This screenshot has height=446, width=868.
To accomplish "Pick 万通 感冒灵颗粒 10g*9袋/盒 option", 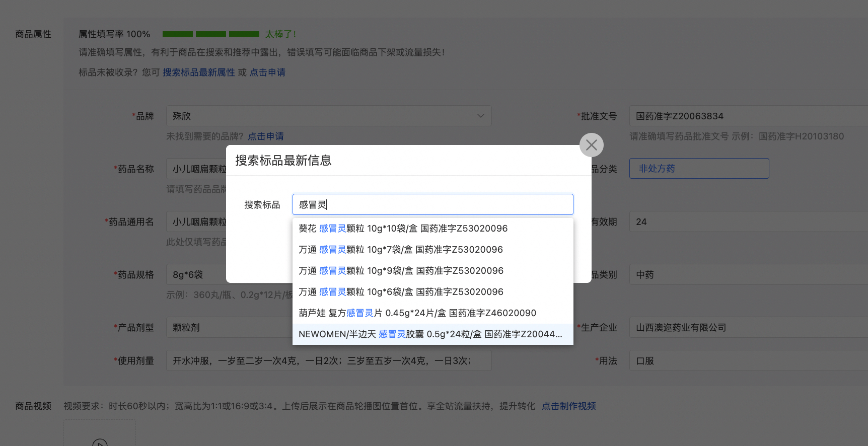I will click(432, 271).
